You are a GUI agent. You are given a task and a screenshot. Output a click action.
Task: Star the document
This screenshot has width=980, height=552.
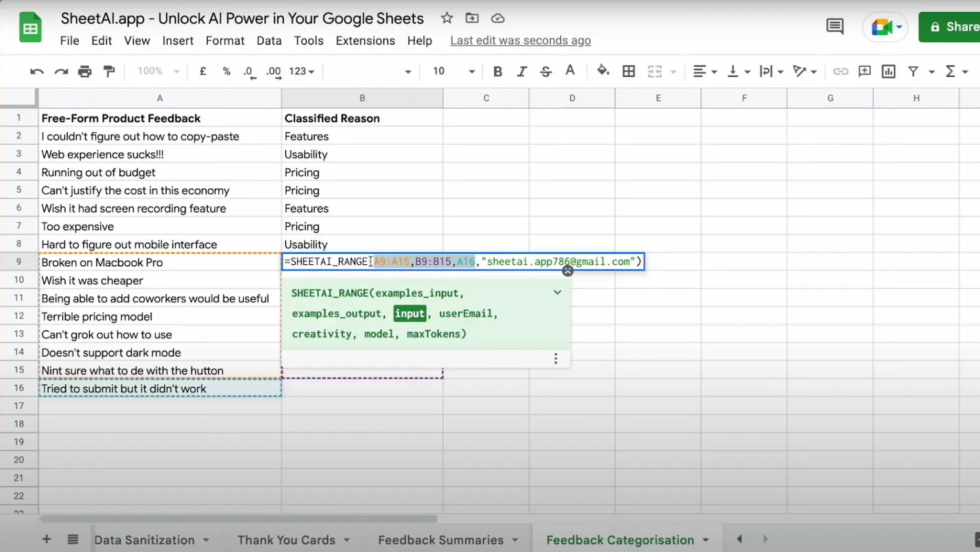(447, 18)
